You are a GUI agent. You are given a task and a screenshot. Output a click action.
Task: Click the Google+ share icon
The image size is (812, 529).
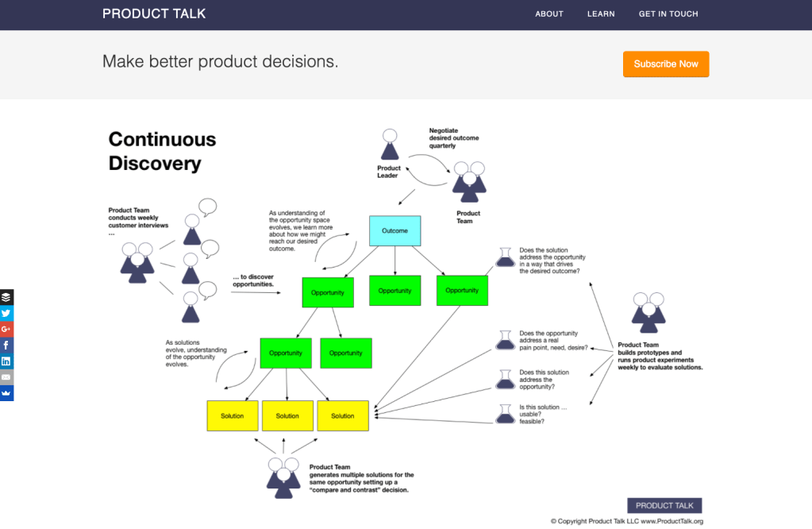coord(6,329)
